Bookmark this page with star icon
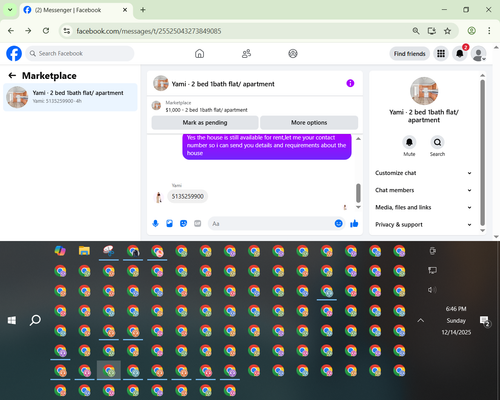Viewport: 500px width, 400px height. 447,31
